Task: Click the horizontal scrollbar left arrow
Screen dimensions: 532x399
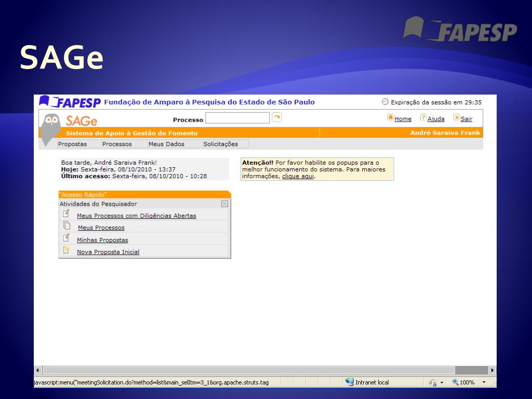Action: pos(37,370)
